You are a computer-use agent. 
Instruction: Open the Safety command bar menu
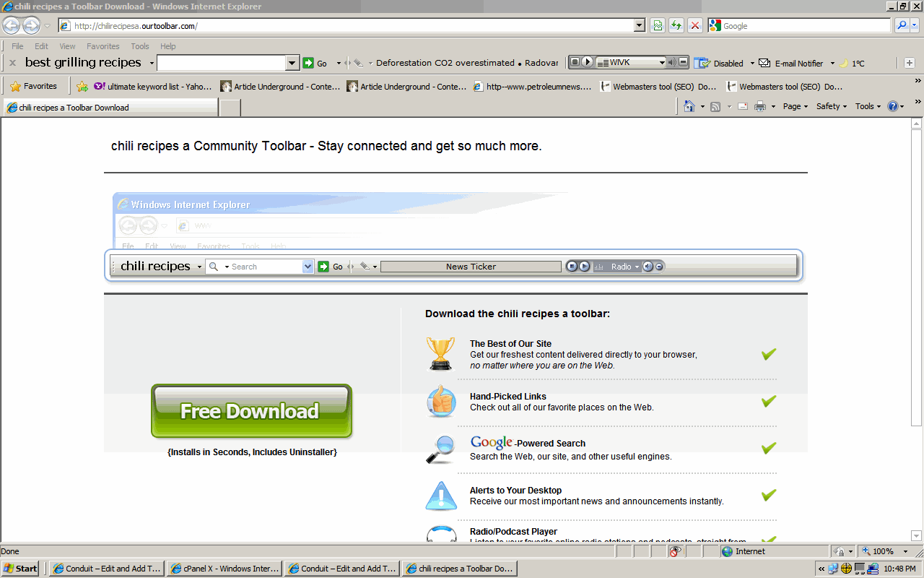coord(832,106)
